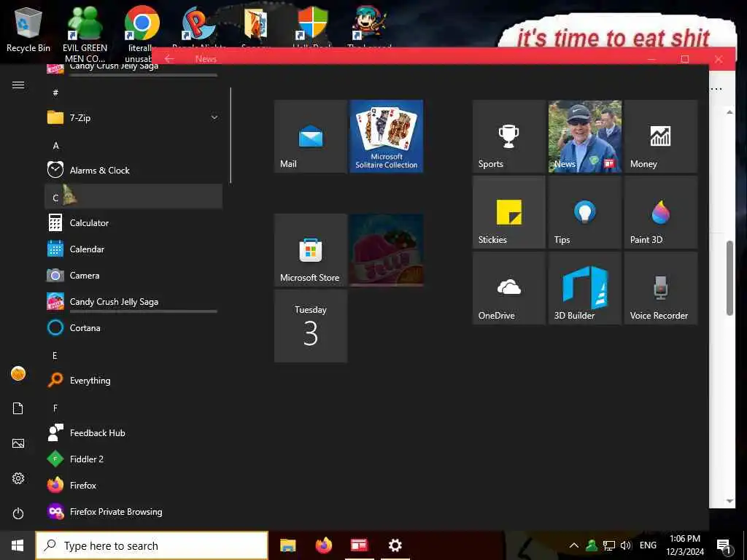Click News window scroll-down arrow

[x=729, y=501]
